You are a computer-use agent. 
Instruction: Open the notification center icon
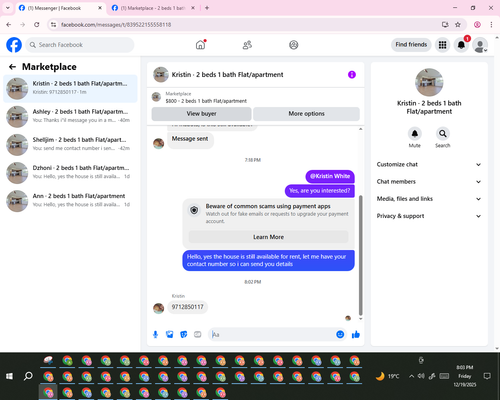pyautogui.click(x=487, y=376)
